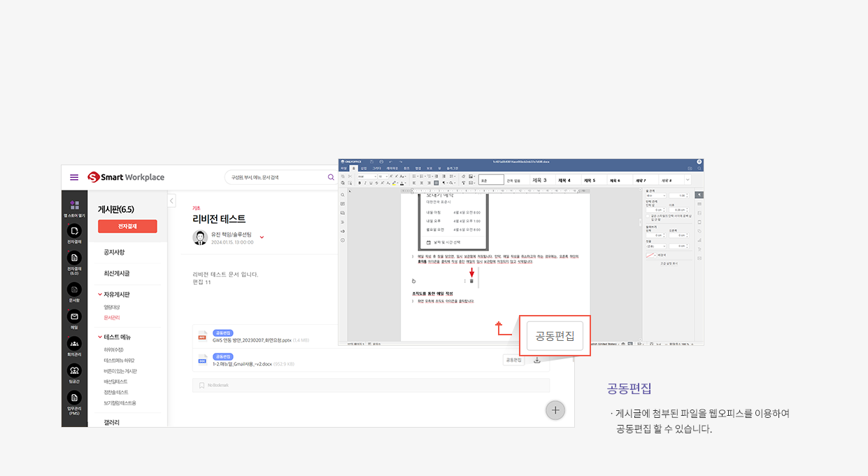Open the chat icon in ONLYOFFICE sidebar
Screen dimensions: 868x476
point(343,213)
